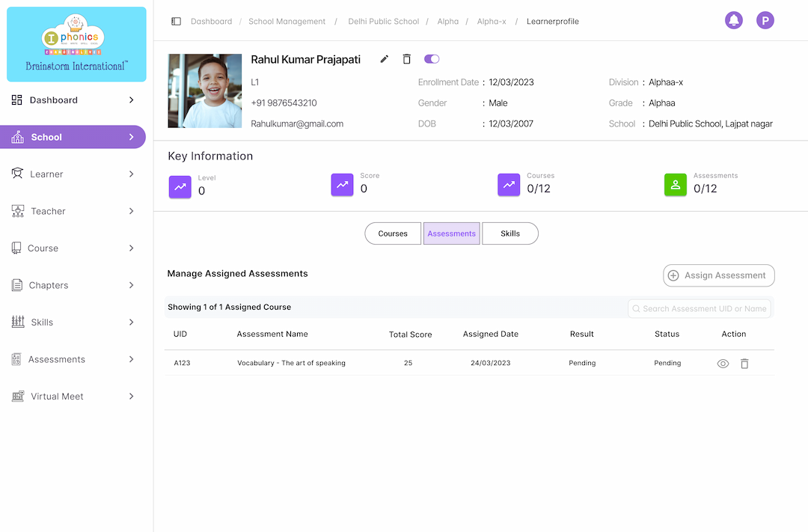This screenshot has width=808, height=532.
Task: Expand the Teacher sidebar chevron
Action: coord(132,211)
